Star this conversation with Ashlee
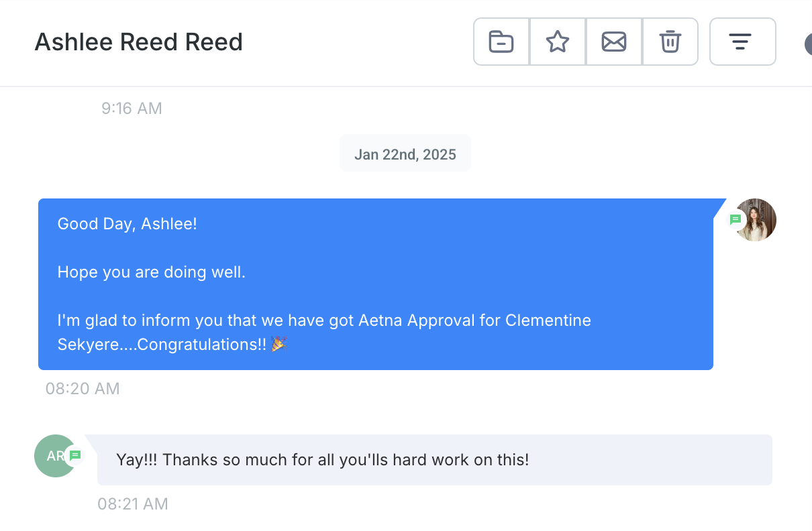The width and height of the screenshot is (812, 531). tap(558, 42)
